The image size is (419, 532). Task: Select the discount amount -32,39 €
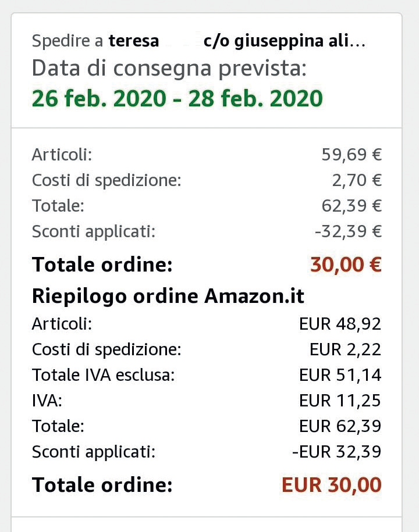[x=348, y=231]
